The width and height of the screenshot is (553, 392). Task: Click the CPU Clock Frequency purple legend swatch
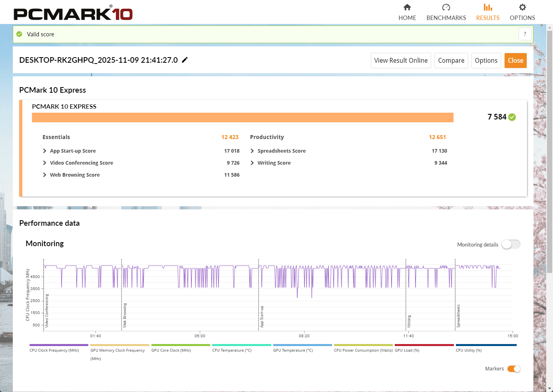[59, 345]
